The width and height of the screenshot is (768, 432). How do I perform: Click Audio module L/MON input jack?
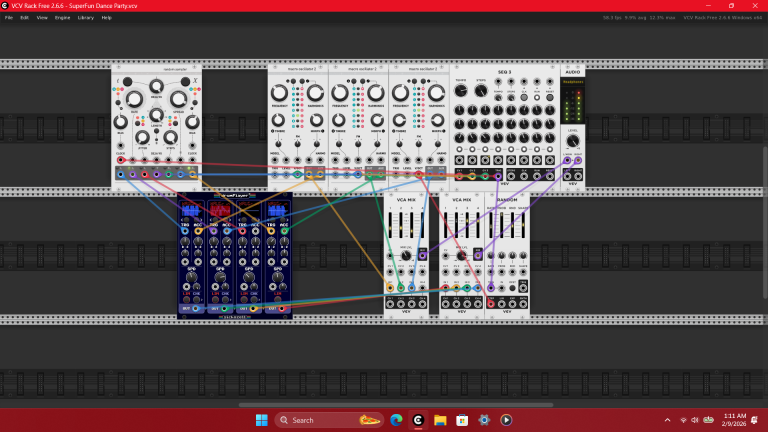click(567, 160)
